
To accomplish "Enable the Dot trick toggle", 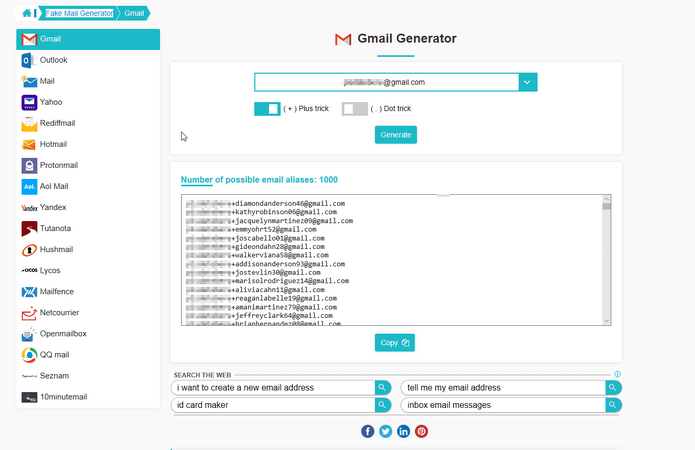I will point(354,108).
